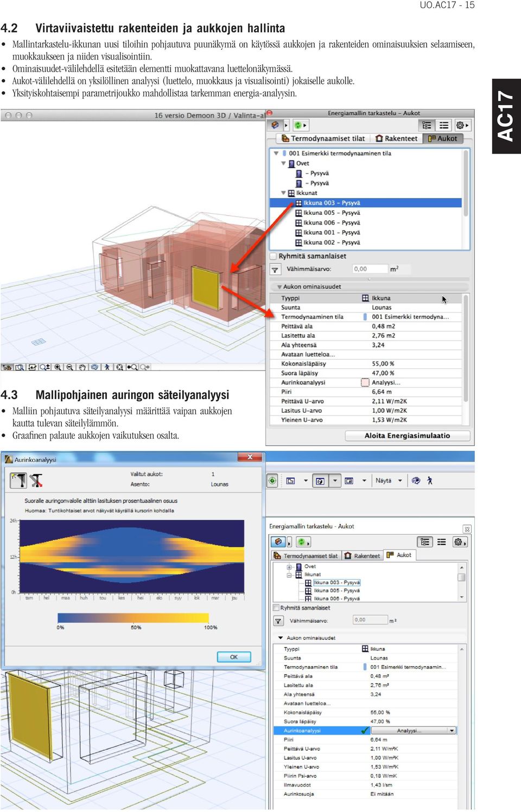Open the Termodynaamiset tilat tab in the upper panel

click(323, 138)
